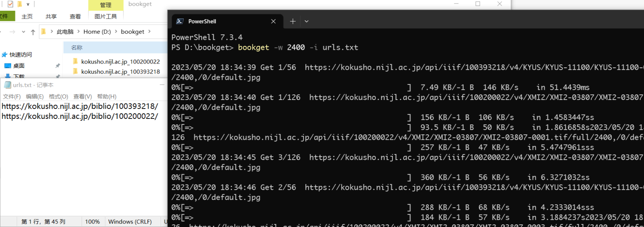
Task: Open the recent locations dropdown in Explorer
Action: 24,32
